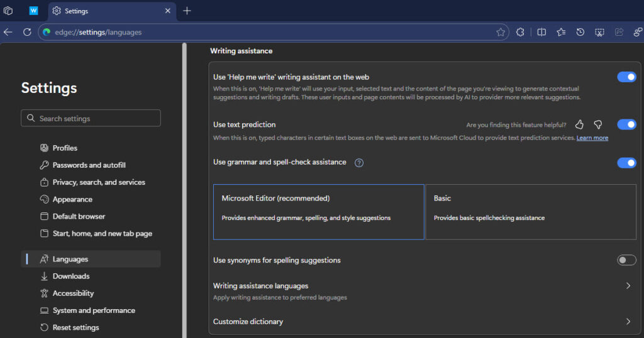Click the Downloads arrow icon
Viewport: 644px width, 338px height.
point(44,276)
